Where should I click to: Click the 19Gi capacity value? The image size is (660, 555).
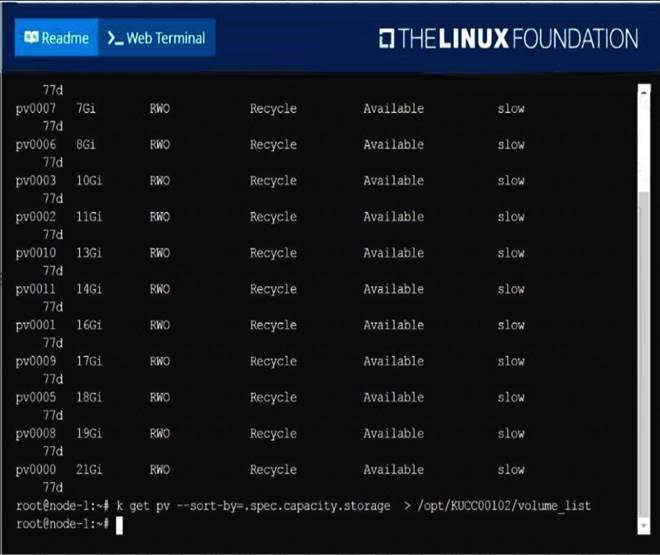coord(89,434)
